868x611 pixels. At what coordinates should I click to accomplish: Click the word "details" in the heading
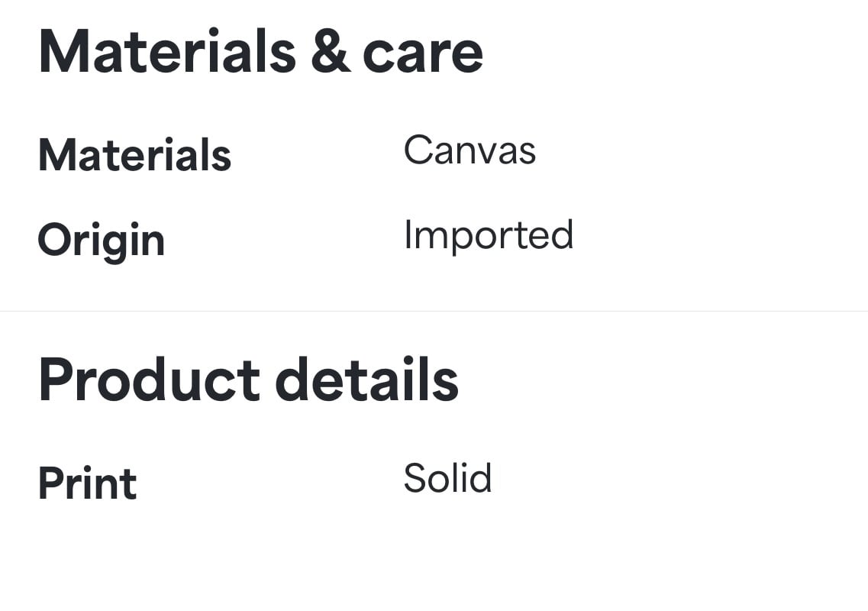[x=366, y=380]
